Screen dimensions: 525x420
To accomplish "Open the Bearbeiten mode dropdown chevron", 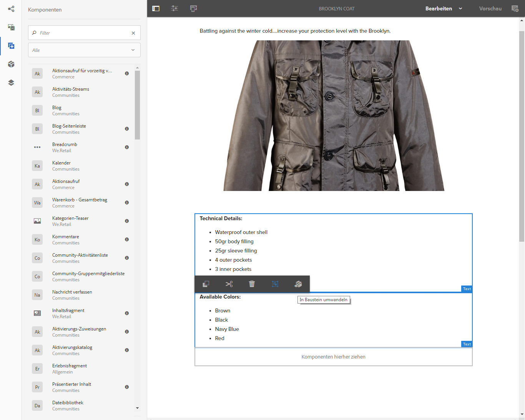I will click(x=460, y=8).
